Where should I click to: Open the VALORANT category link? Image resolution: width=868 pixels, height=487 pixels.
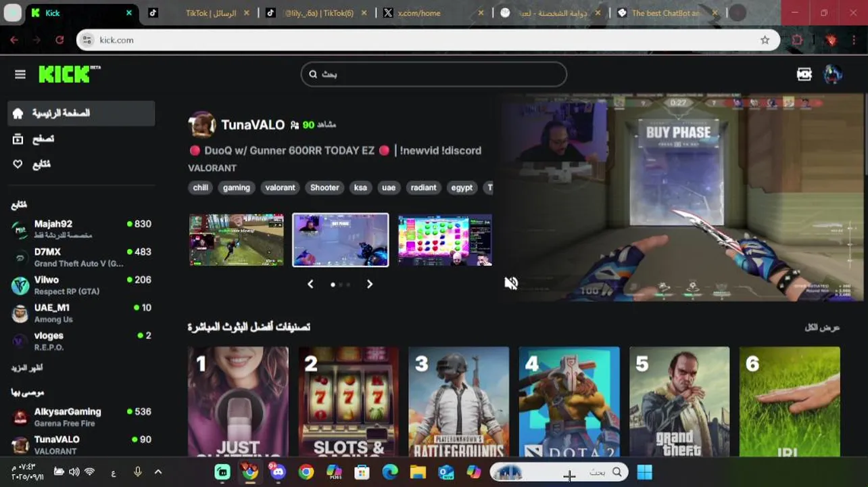[212, 168]
